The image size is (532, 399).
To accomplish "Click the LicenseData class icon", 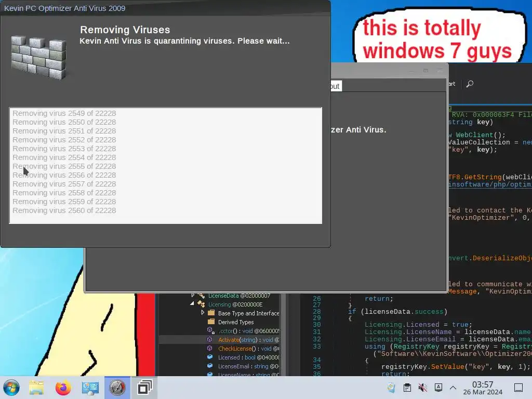I will 202,296.
